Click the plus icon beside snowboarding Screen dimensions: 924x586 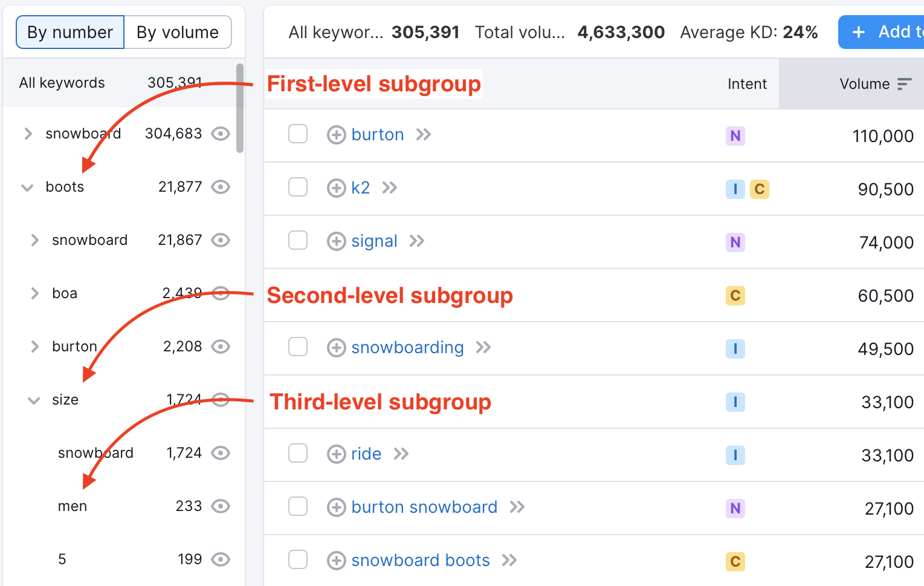(x=336, y=347)
